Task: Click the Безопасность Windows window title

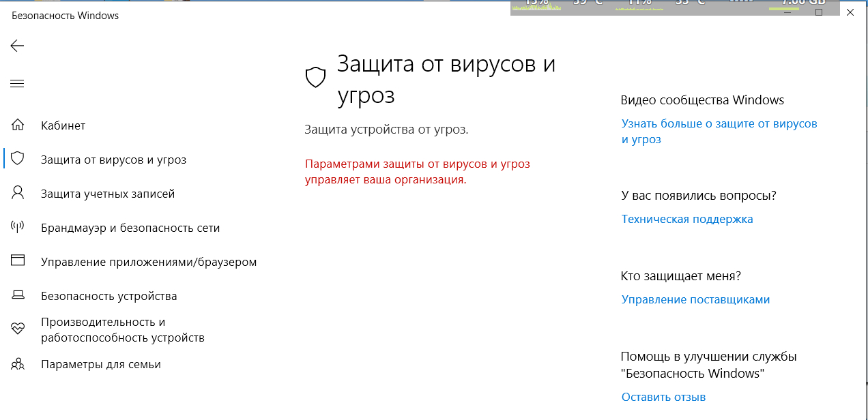Action: tap(66, 15)
